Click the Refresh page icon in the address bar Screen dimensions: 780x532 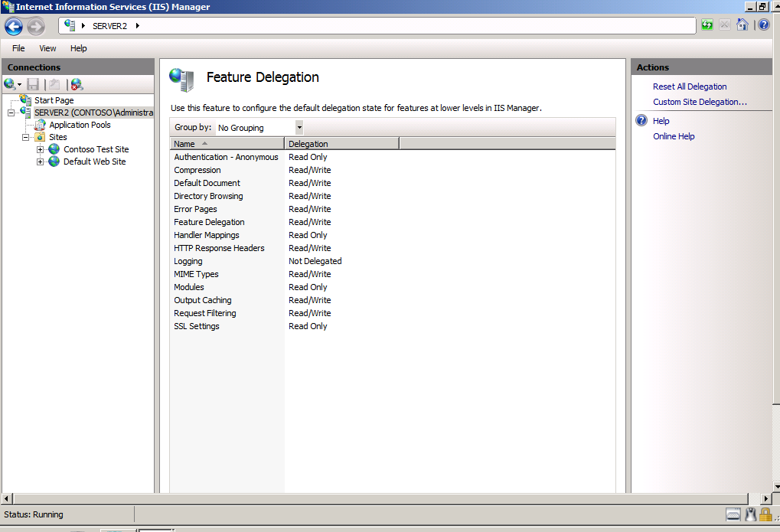707,25
